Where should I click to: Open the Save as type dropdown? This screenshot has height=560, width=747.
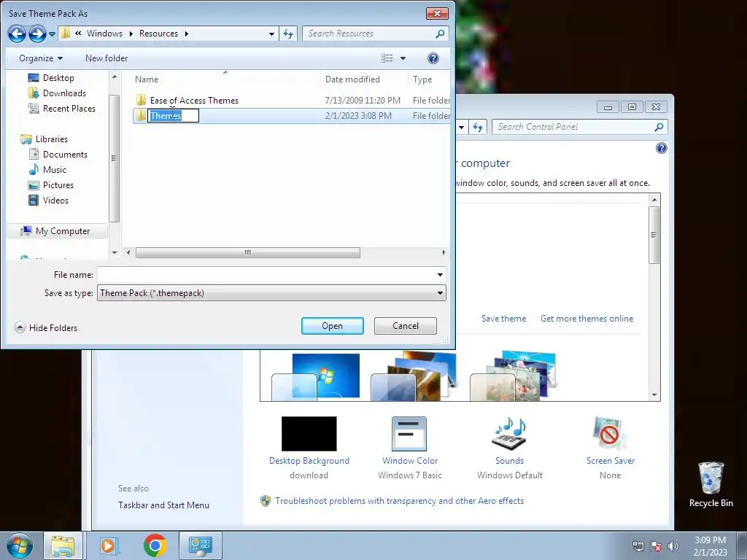271,293
